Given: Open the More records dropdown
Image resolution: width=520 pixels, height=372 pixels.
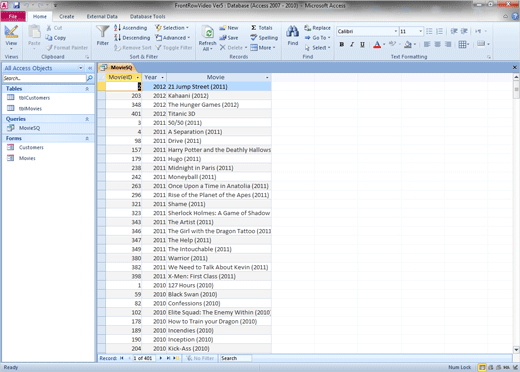Looking at the screenshot, I should [x=263, y=48].
